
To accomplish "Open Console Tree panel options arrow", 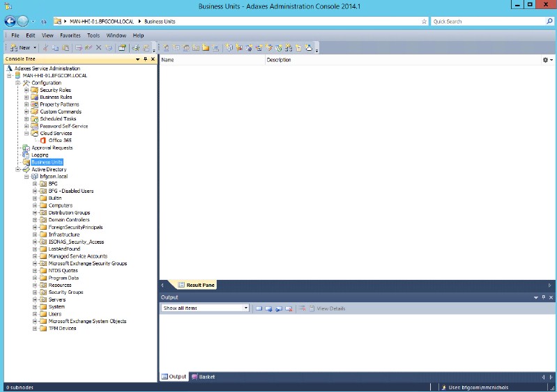I will click(138, 59).
